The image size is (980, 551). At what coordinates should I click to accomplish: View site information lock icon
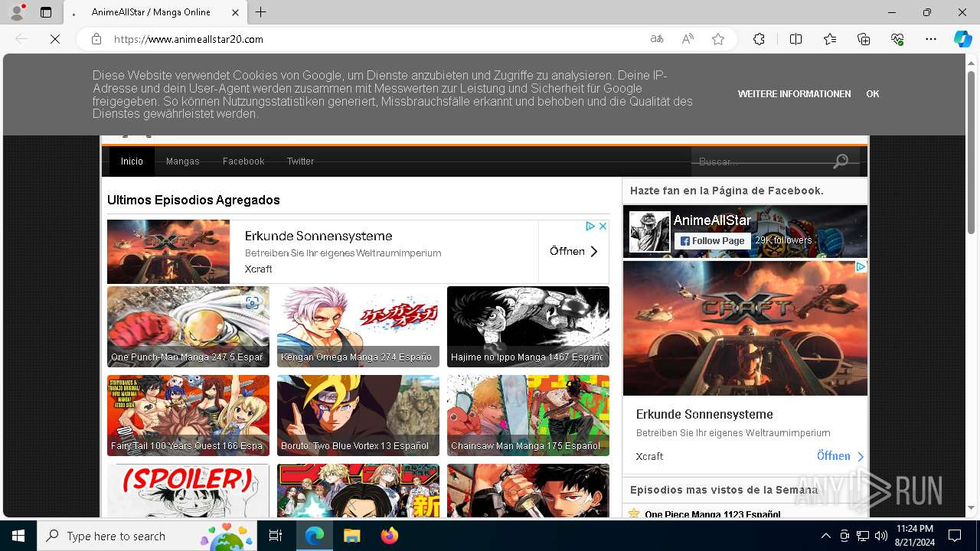coord(96,39)
